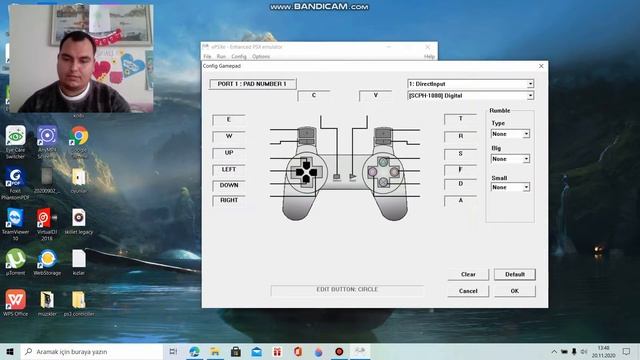Open Firefox from taskbar
The height and width of the screenshot is (360, 640).
pos(318,351)
